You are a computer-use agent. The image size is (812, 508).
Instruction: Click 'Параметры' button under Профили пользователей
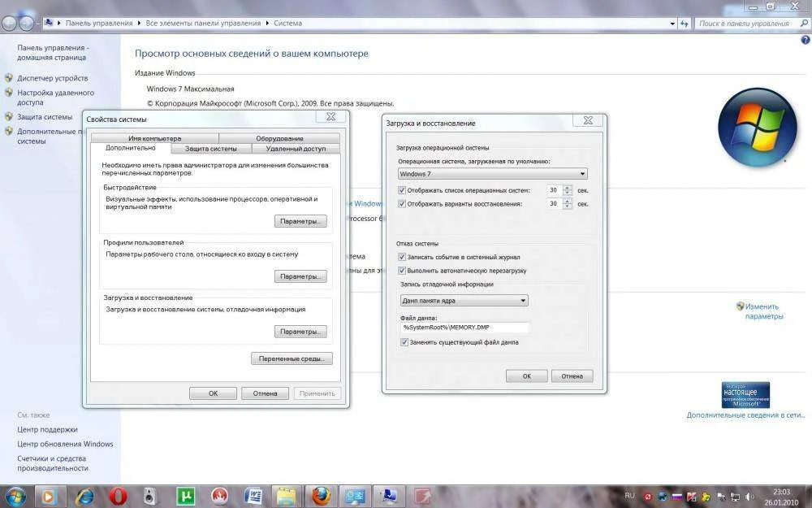(300, 276)
